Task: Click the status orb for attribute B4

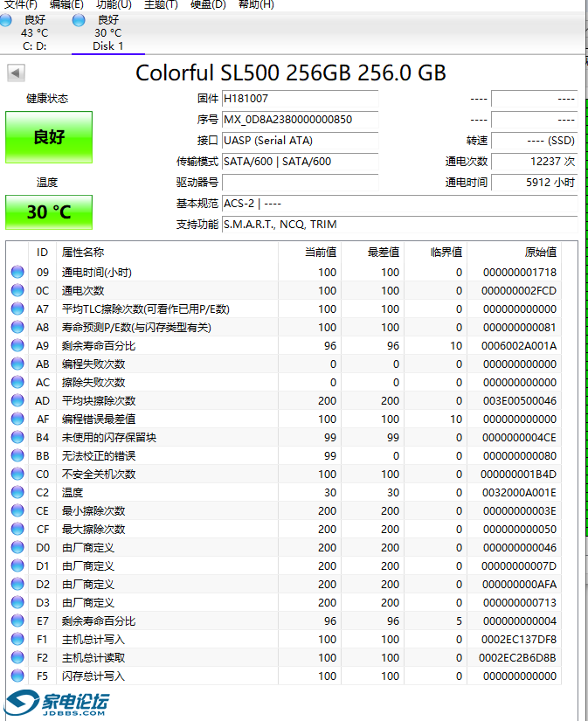Action: (17, 437)
